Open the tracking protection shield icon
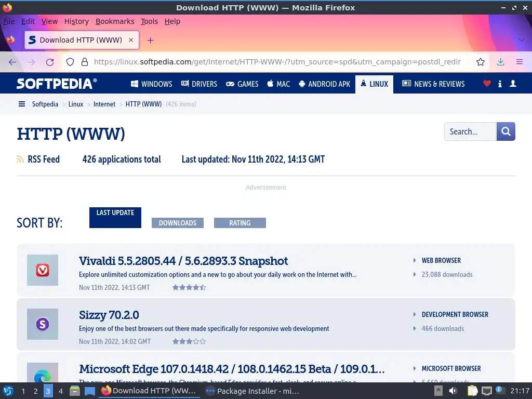Image resolution: width=532 pixels, height=399 pixels. coord(70,62)
